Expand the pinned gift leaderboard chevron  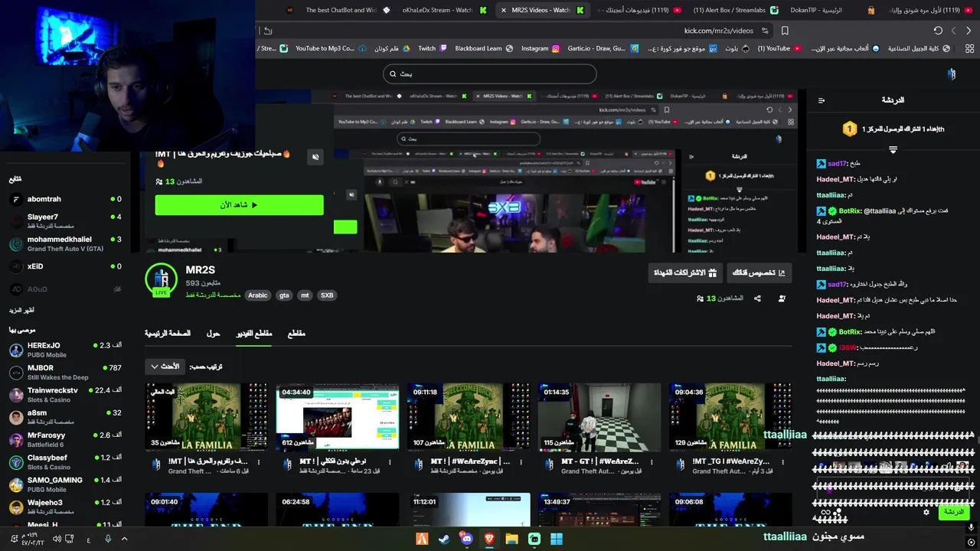[x=893, y=150]
